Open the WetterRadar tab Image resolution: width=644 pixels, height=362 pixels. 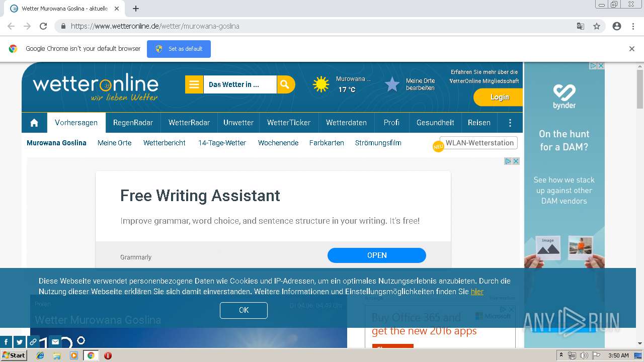tap(189, 123)
